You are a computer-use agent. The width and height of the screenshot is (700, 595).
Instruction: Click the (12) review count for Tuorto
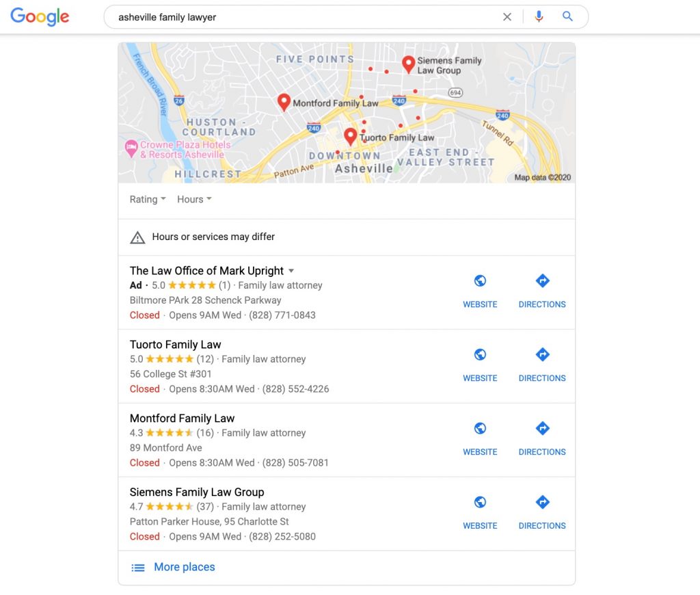205,358
